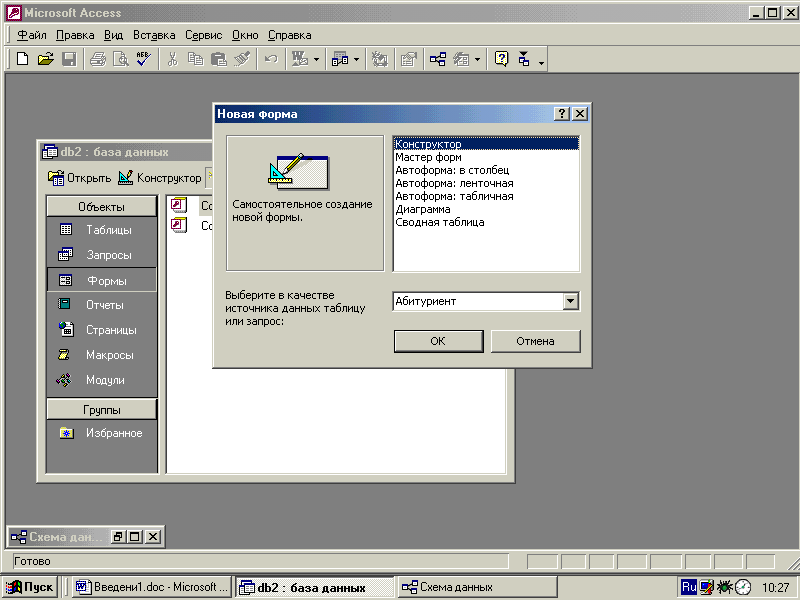Select Страницы in the objects pane
The image size is (800, 600).
pyautogui.click(x=102, y=330)
